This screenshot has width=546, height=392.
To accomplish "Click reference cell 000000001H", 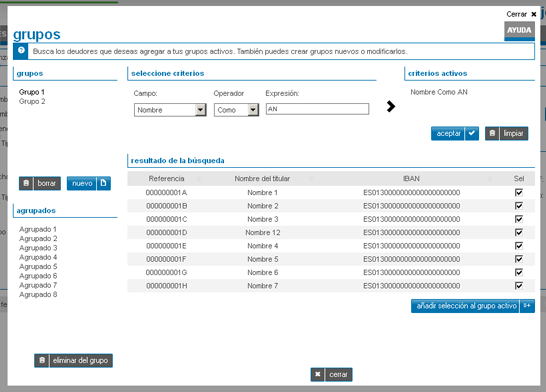I will [166, 285].
